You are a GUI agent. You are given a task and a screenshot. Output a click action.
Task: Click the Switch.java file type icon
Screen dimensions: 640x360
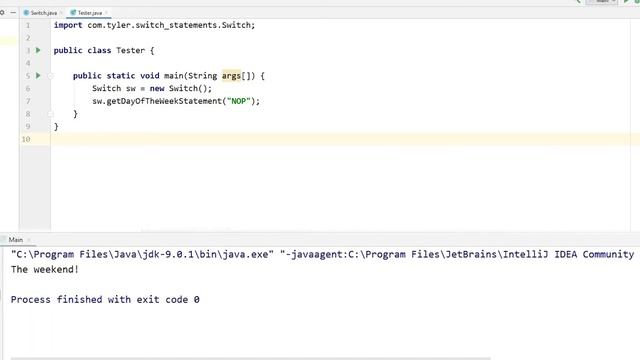click(x=26, y=13)
